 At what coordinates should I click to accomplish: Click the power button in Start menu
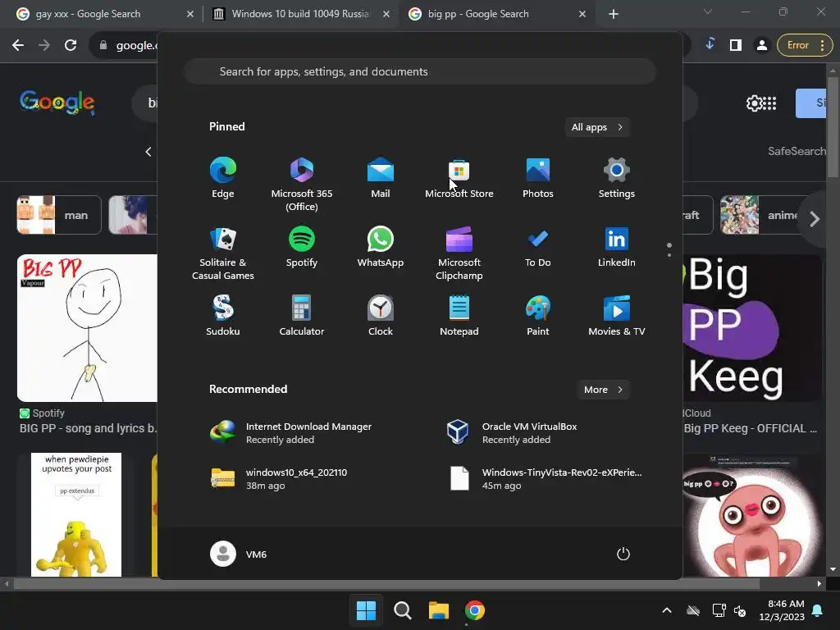623,554
